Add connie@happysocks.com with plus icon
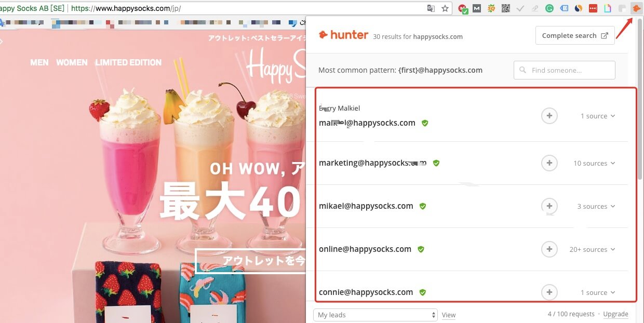The height and width of the screenshot is (323, 644). tap(549, 292)
